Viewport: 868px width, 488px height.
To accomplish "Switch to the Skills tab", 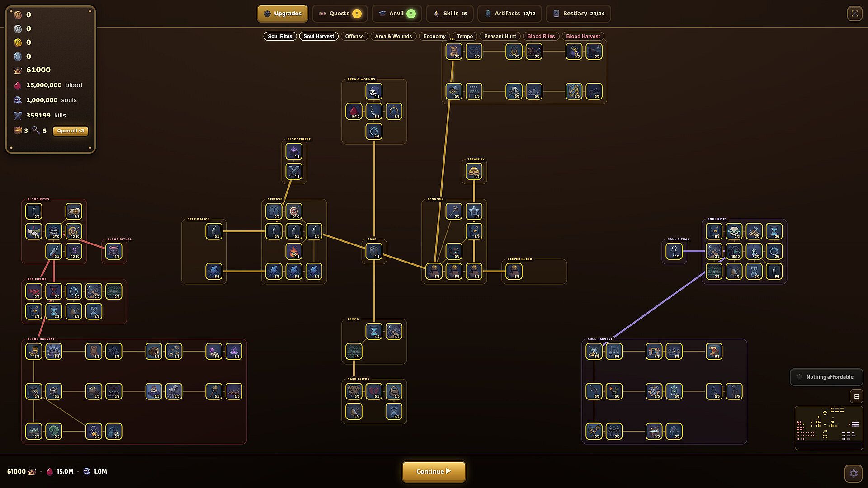I will [x=450, y=14].
